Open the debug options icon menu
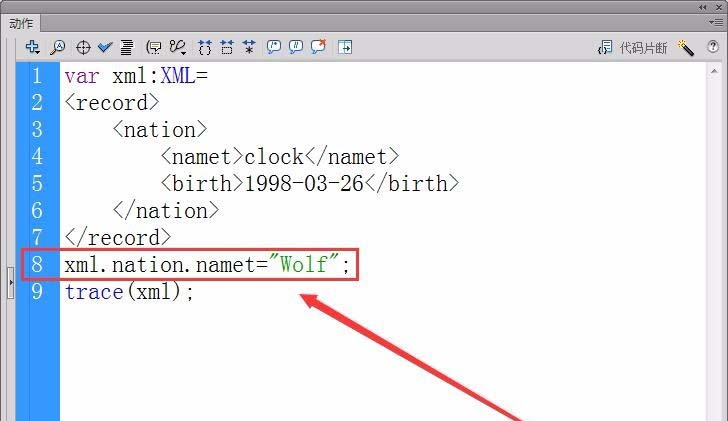The image size is (728, 421). pos(178,47)
